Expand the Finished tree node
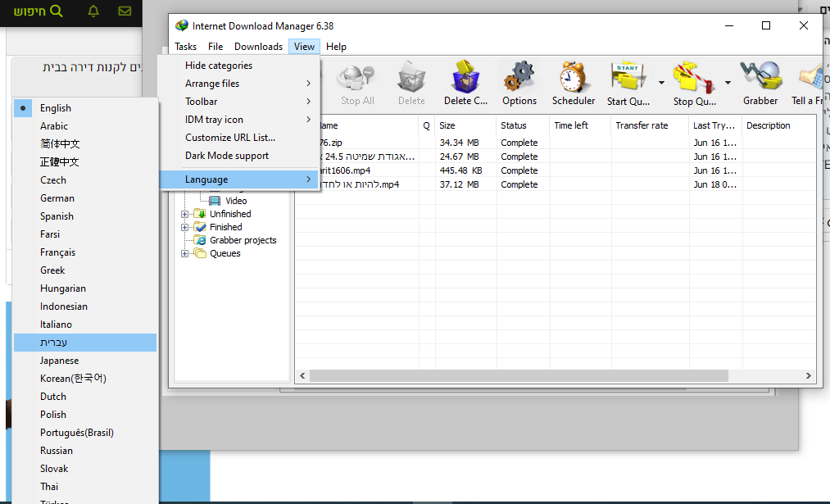830x504 pixels. pos(184,227)
